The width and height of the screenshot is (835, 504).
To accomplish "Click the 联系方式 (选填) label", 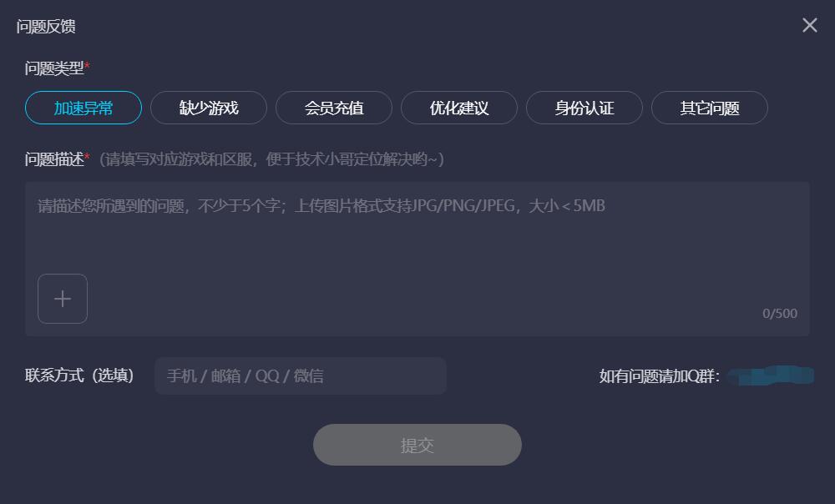I will (79, 375).
